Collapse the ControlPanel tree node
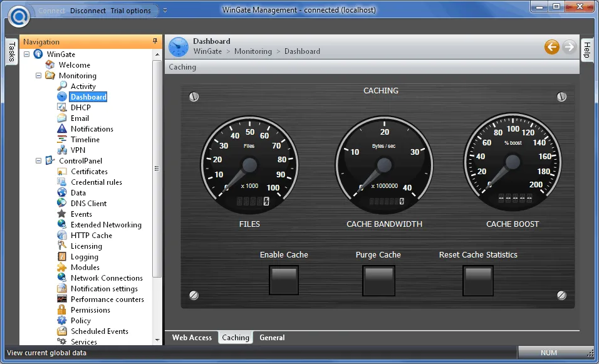This screenshot has height=364, width=599. point(38,161)
